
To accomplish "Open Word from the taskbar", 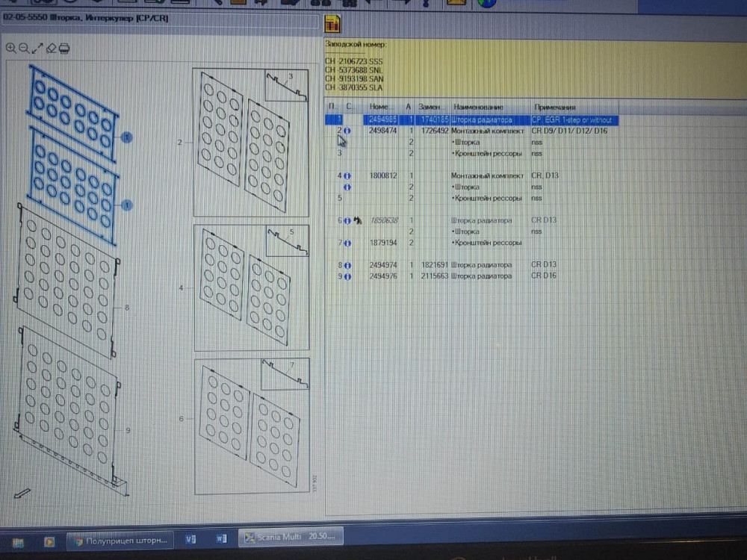I will point(221,538).
